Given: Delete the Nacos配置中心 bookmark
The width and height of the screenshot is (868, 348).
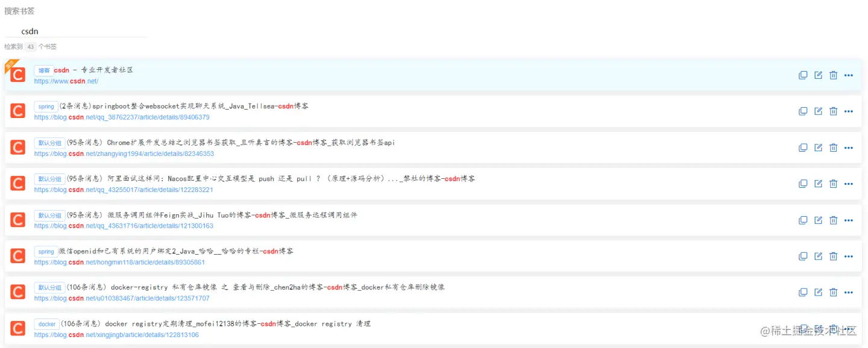Looking at the screenshot, I should pos(833,184).
